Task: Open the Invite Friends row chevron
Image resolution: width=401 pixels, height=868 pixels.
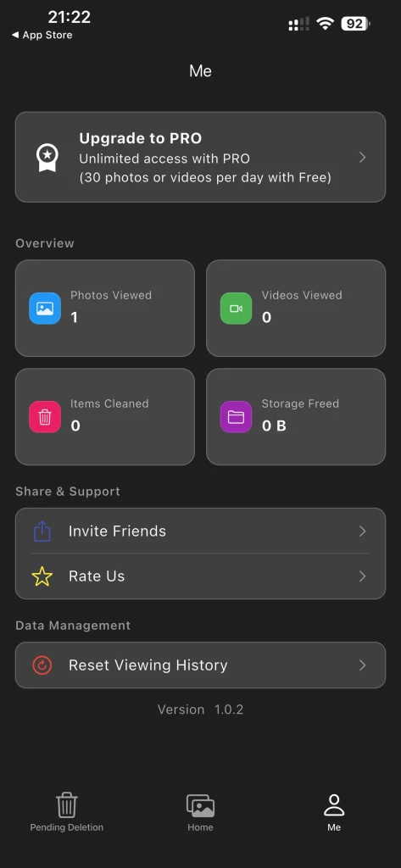Action: 362,531
